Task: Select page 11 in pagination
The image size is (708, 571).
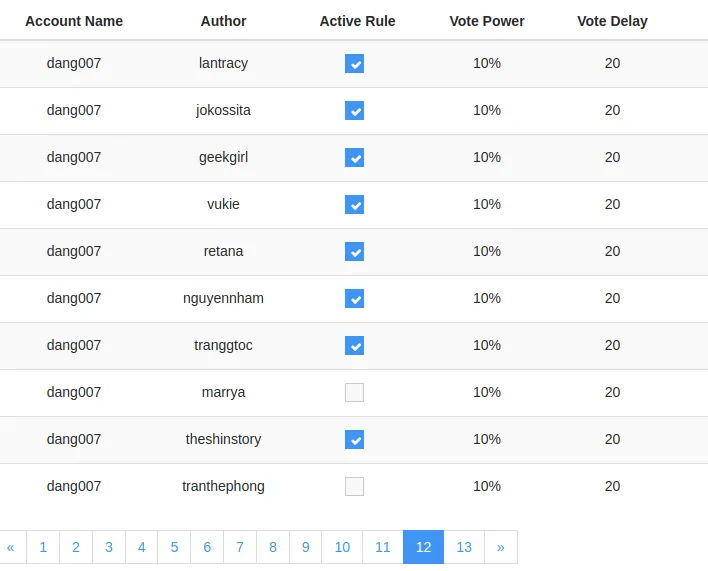Action: [x=383, y=547]
